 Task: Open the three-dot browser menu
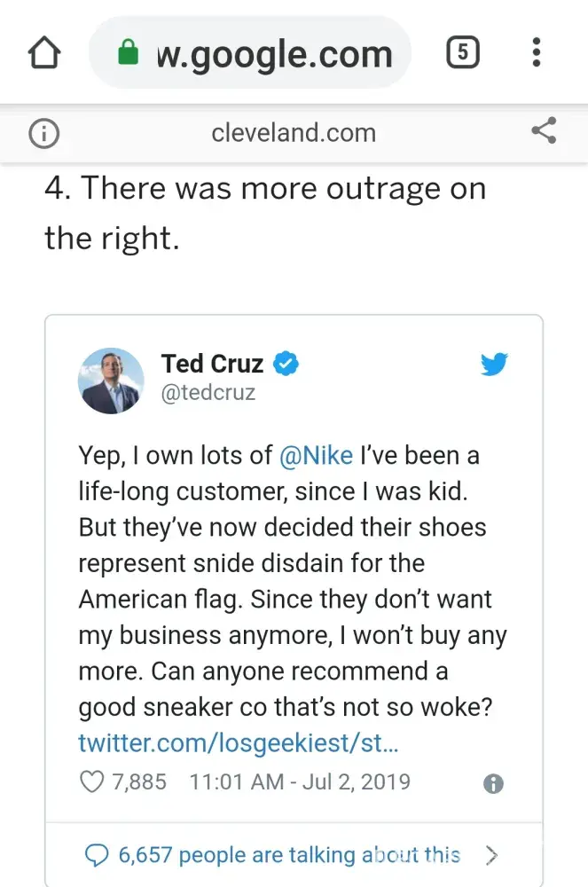[536, 53]
